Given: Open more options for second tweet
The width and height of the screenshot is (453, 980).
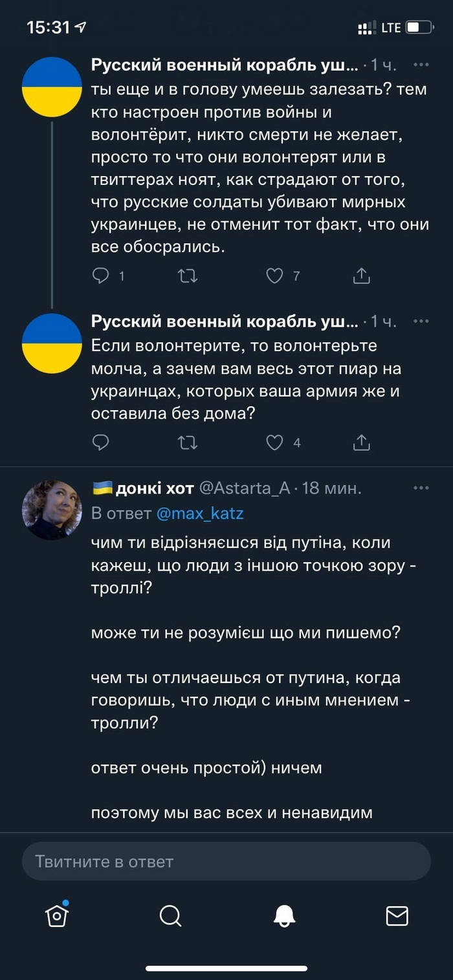Looking at the screenshot, I should coord(421,321).
